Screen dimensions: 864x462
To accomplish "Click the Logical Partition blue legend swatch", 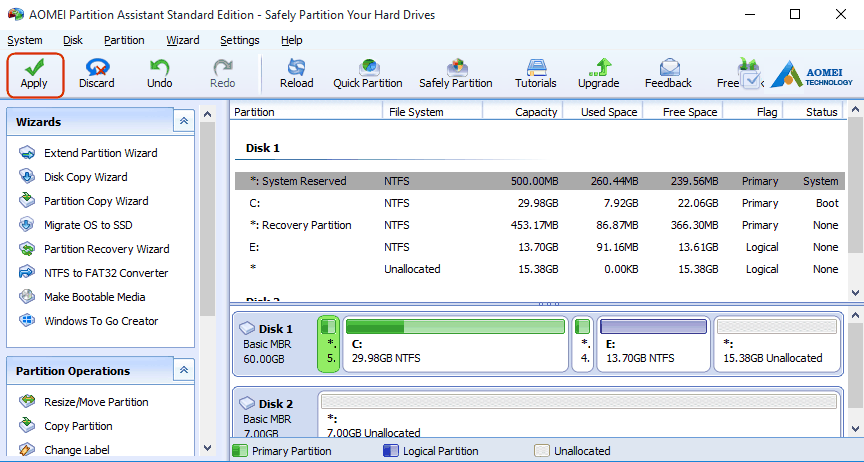I will (391, 451).
